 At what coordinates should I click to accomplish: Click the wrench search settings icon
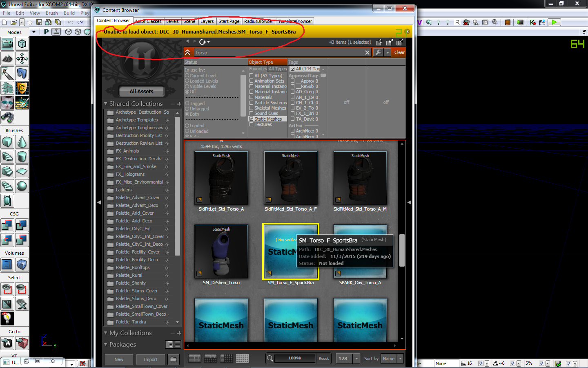click(379, 52)
